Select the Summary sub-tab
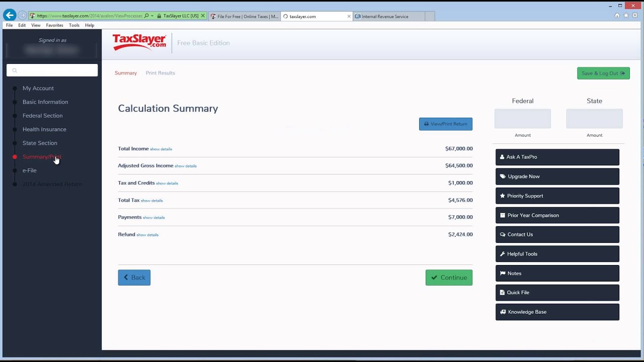The width and height of the screenshot is (644, 362). tap(126, 73)
